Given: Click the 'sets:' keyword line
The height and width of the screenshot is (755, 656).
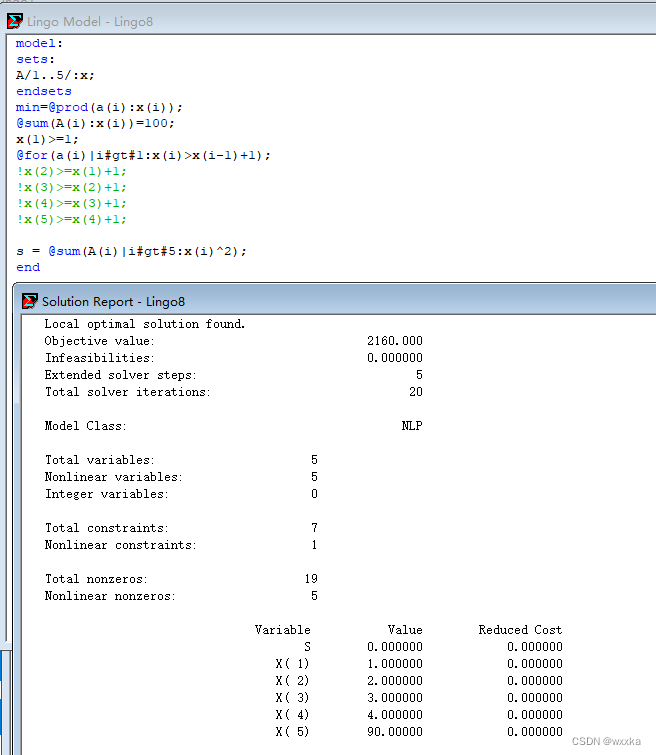Looking at the screenshot, I should pos(36,59).
